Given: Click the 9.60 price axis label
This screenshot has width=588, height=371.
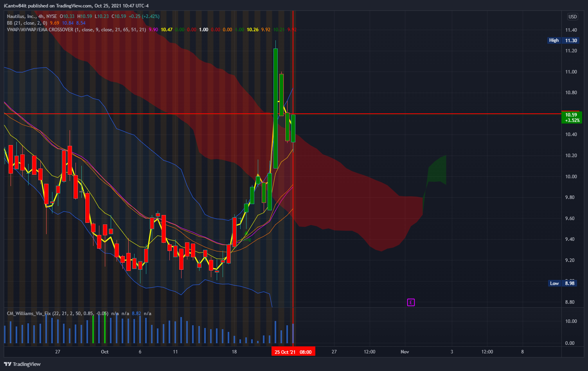Looking at the screenshot, I should coord(571,219).
